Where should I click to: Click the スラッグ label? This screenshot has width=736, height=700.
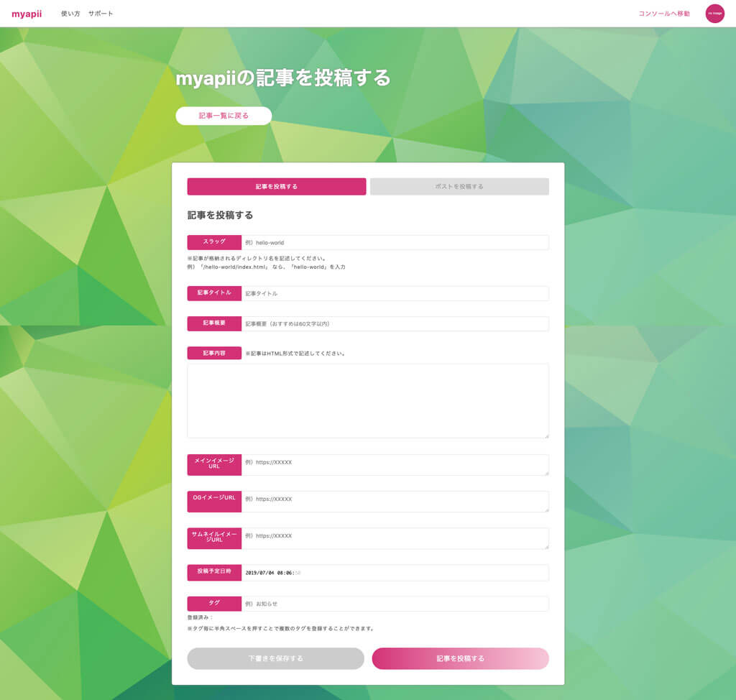[x=214, y=242]
